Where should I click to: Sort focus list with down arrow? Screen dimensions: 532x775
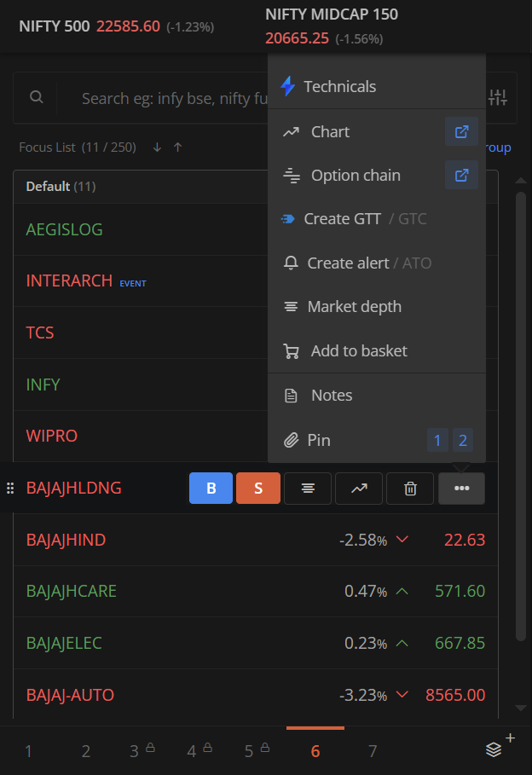click(x=157, y=147)
